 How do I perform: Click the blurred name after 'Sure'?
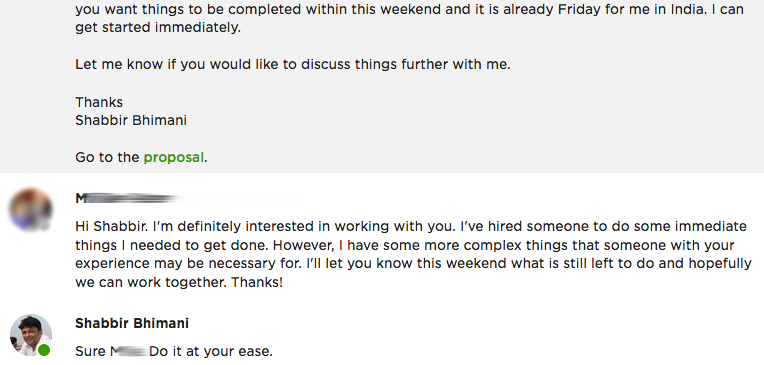click(x=129, y=351)
